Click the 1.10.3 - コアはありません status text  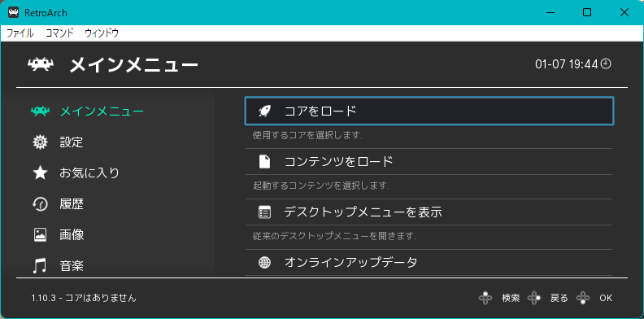(84, 298)
